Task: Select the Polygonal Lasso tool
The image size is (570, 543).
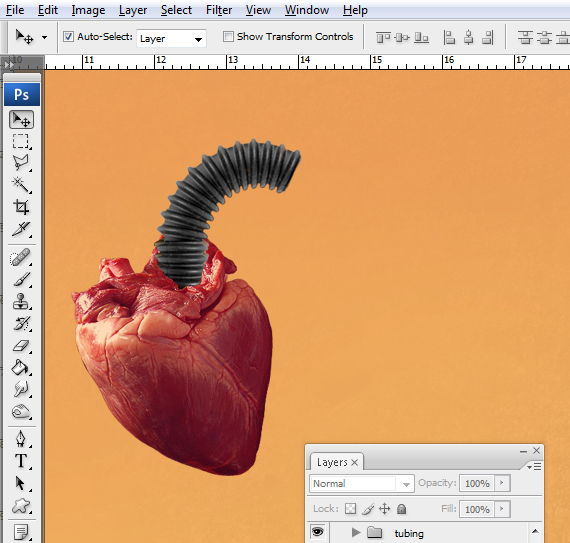Action: pos(21,163)
